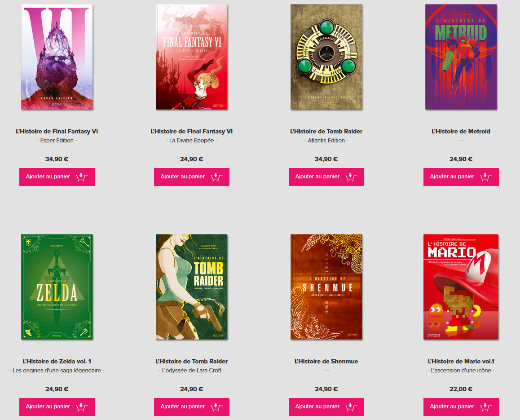Open the green Zelda book cover
This screenshot has height=420, width=520.
tap(57, 287)
